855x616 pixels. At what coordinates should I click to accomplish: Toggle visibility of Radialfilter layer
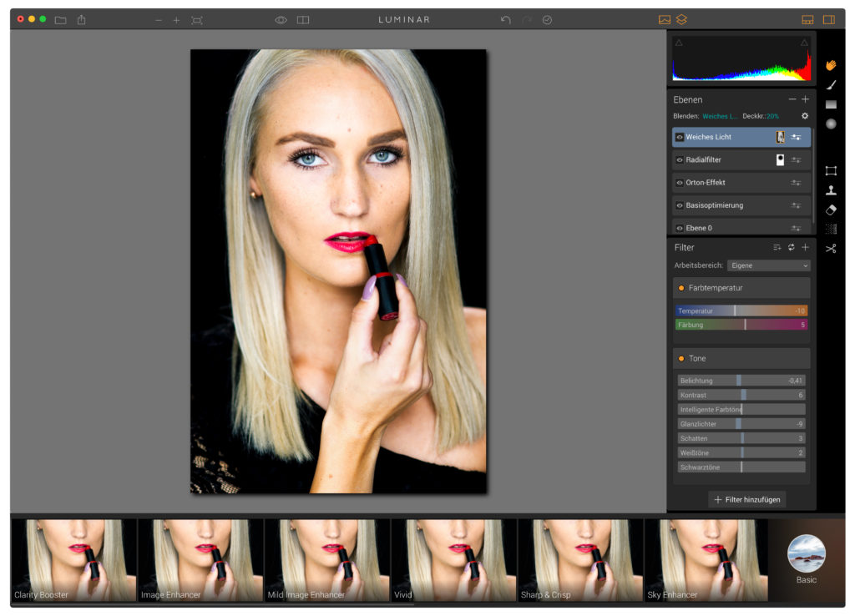click(680, 159)
